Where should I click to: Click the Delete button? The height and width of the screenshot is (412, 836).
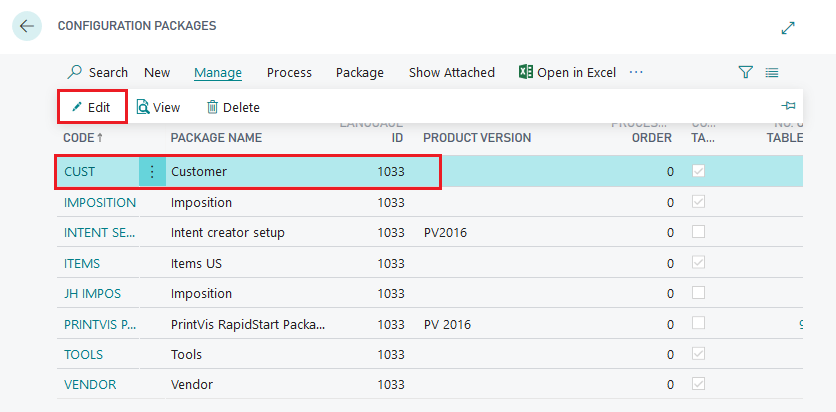click(x=233, y=107)
